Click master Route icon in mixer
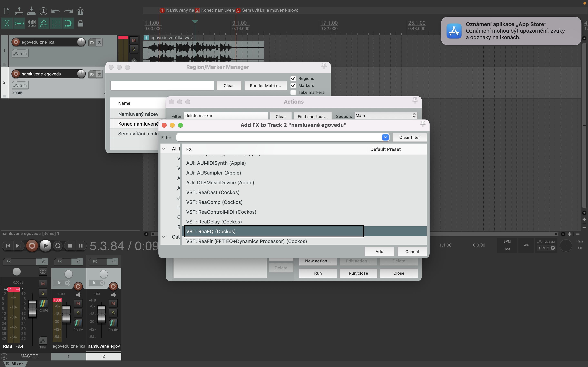This screenshot has width=588, height=367. tap(43, 303)
